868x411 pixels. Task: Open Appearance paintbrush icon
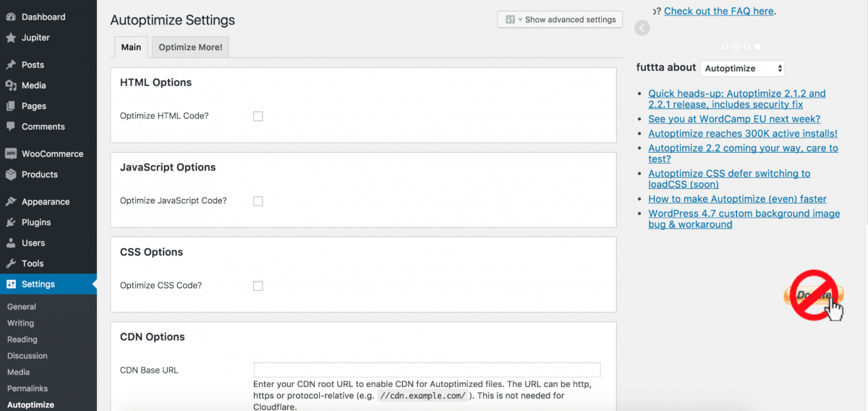(11, 202)
